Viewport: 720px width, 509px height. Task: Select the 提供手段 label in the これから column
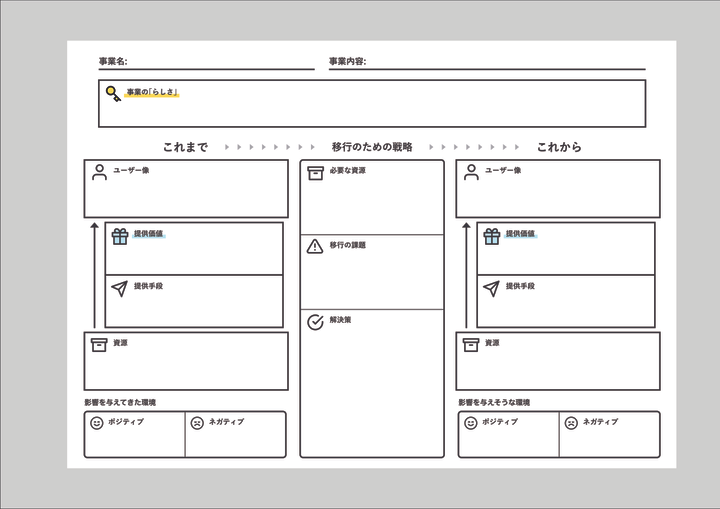[x=520, y=286]
